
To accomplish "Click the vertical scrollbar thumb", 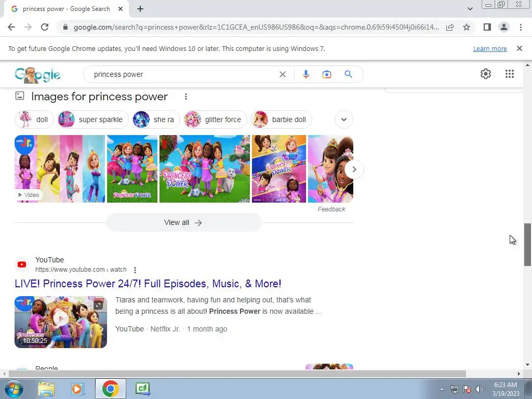I will [527, 244].
